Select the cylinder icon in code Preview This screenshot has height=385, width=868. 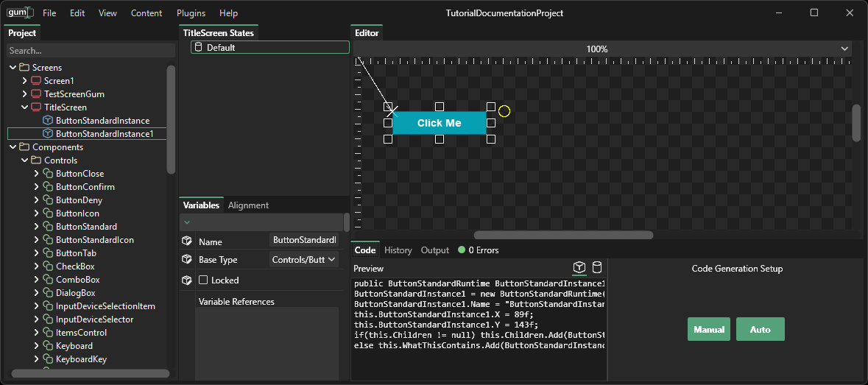[x=597, y=267]
